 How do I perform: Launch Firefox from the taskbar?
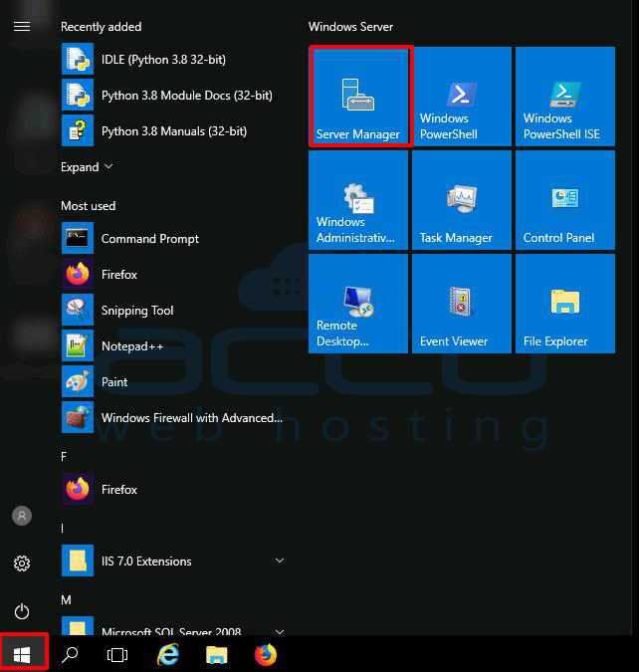pos(266,654)
